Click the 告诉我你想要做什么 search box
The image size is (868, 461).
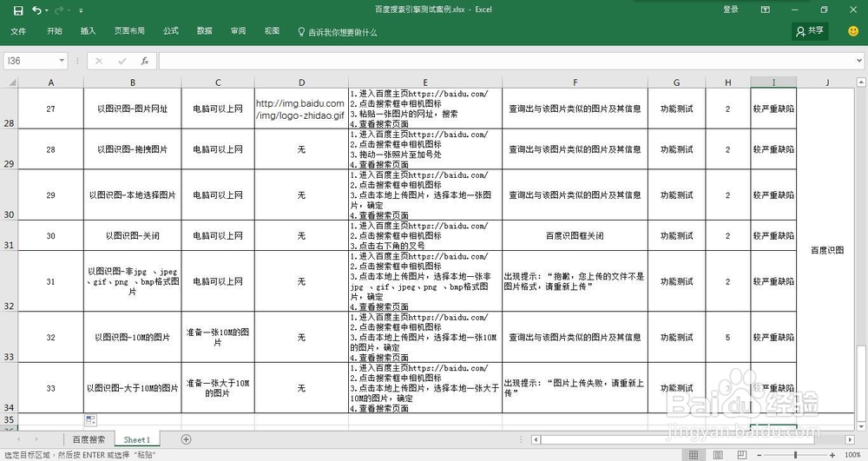pyautogui.click(x=338, y=32)
